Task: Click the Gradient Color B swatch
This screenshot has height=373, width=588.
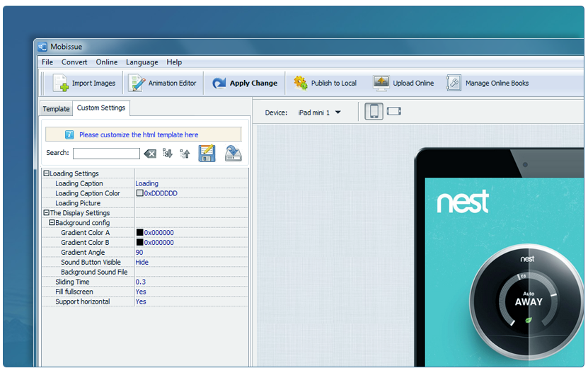Action: [x=139, y=242]
